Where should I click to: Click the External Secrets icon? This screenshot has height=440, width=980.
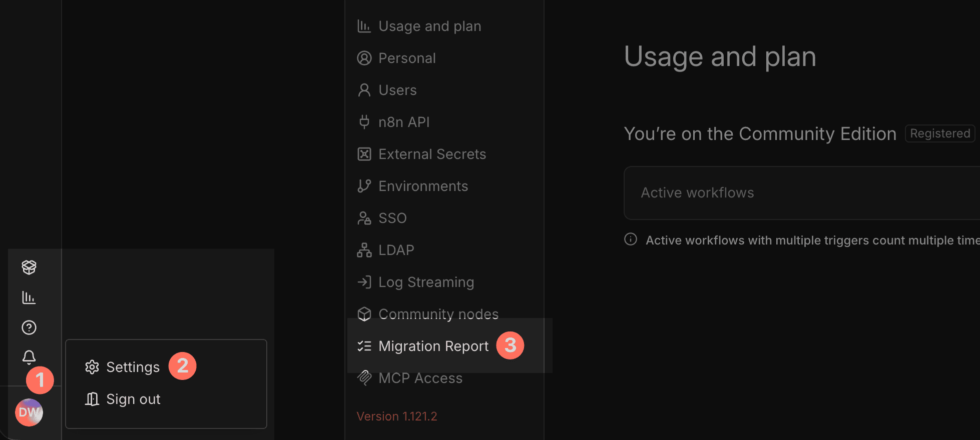click(x=364, y=153)
